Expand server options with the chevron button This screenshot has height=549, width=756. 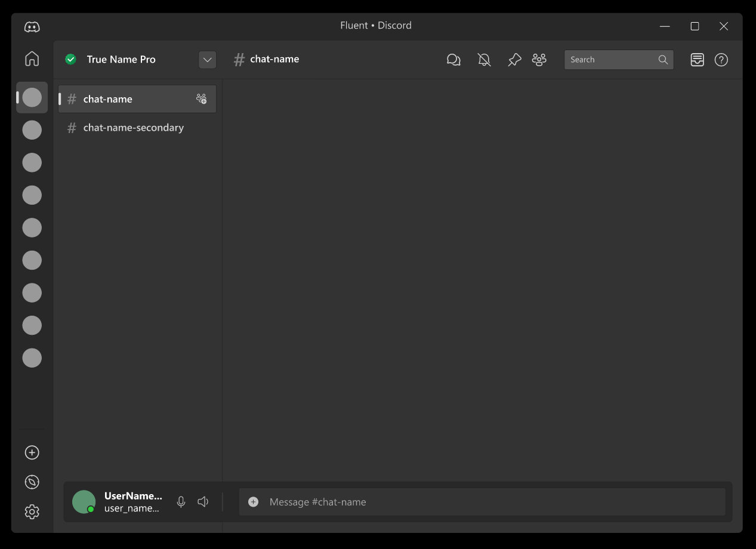pos(207,60)
